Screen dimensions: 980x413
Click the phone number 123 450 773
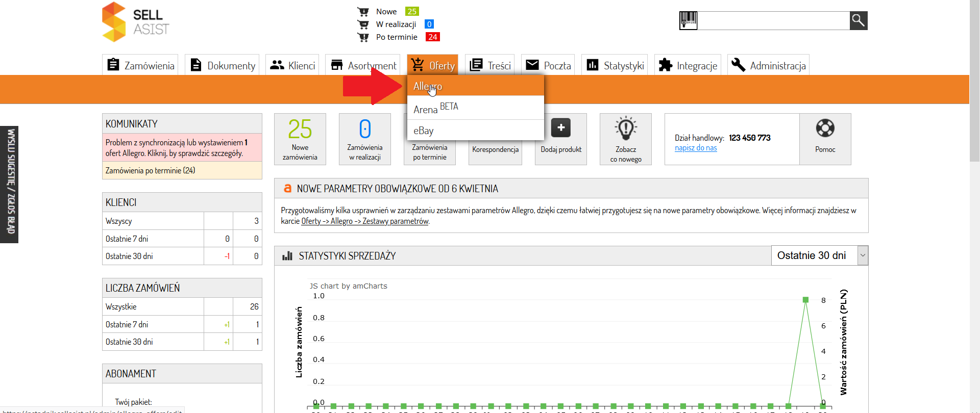tap(750, 138)
